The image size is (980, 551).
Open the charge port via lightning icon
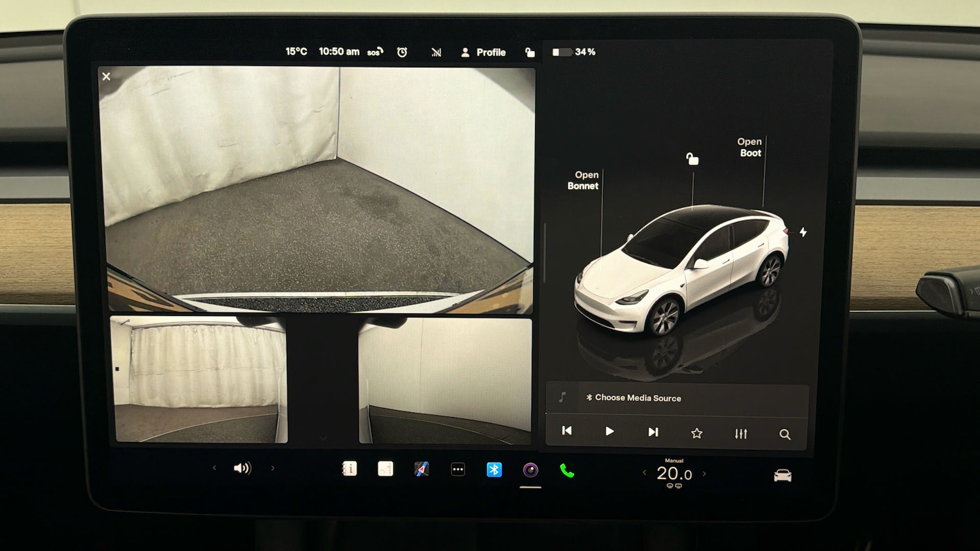803,232
